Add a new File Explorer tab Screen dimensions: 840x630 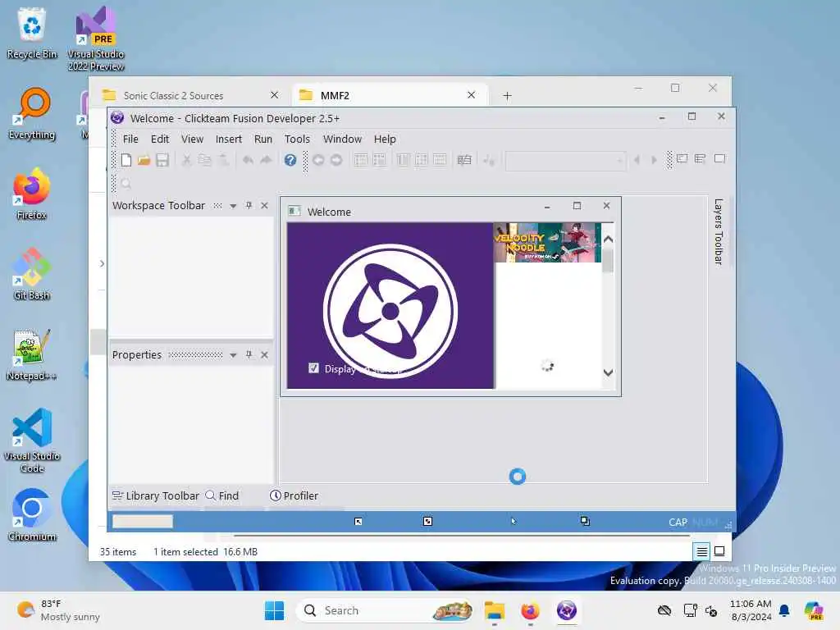[x=507, y=96]
